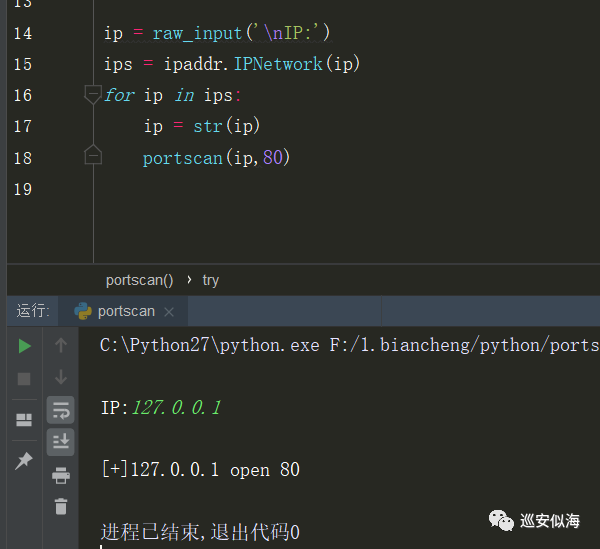This screenshot has height=549, width=600.
Task: Jump down the stack trace with down arrow
Action: pyautogui.click(x=61, y=377)
